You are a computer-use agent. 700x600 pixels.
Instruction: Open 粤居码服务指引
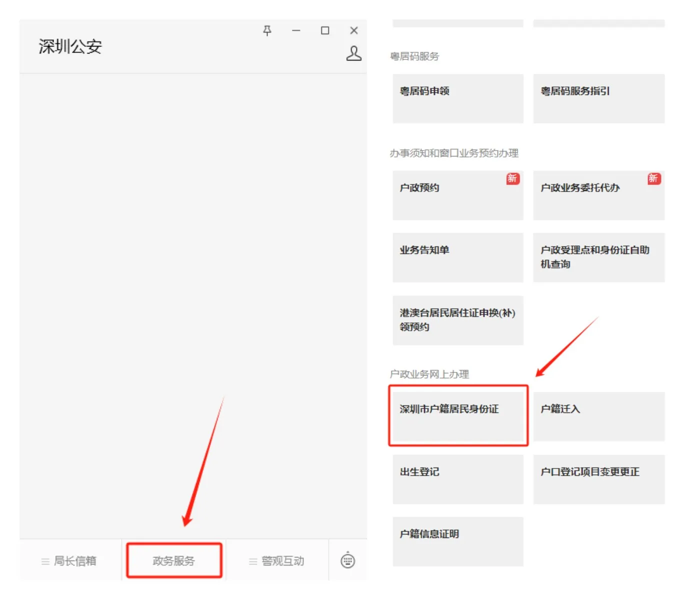599,98
